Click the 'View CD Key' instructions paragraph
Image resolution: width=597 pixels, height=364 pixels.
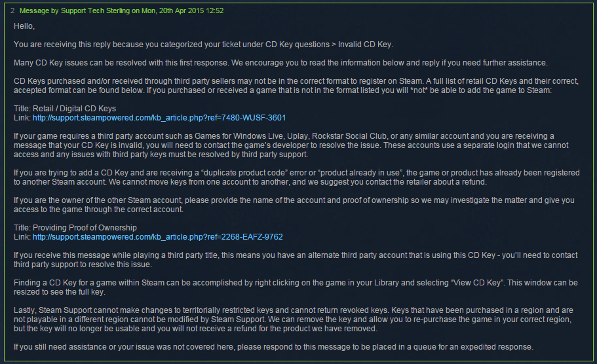click(296, 287)
